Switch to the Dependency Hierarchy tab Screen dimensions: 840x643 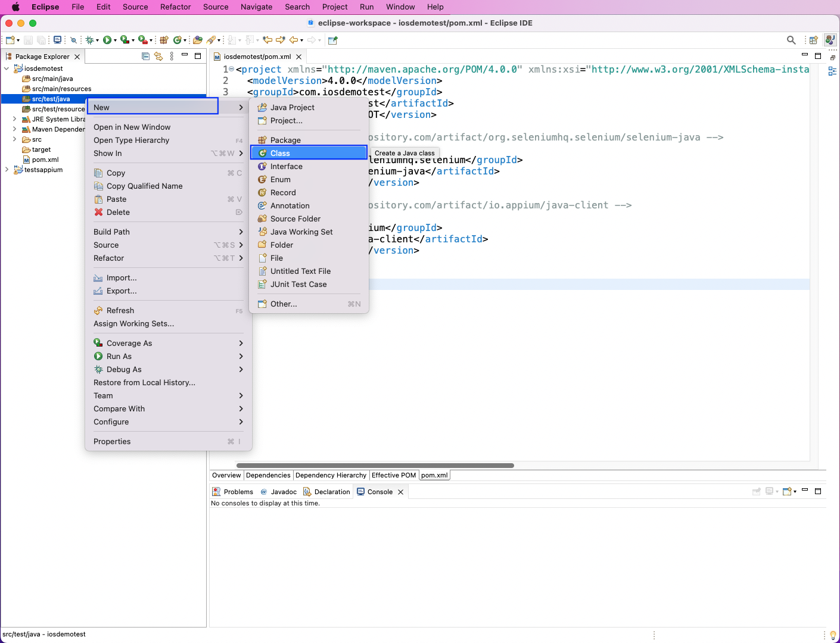pyautogui.click(x=331, y=475)
